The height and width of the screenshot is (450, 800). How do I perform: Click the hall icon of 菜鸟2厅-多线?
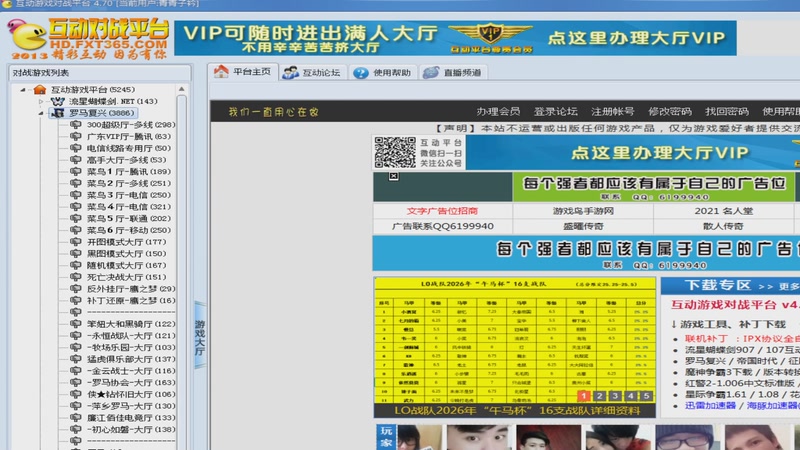76,183
